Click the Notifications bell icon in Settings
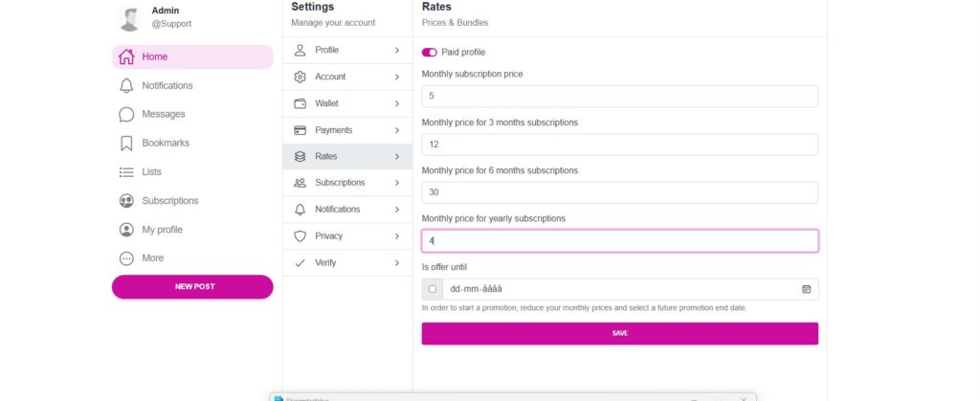Image resolution: width=980 pixels, height=401 pixels. pos(300,210)
